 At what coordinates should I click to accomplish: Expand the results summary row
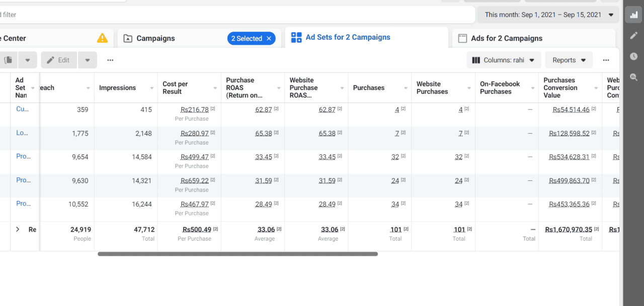pyautogui.click(x=18, y=229)
